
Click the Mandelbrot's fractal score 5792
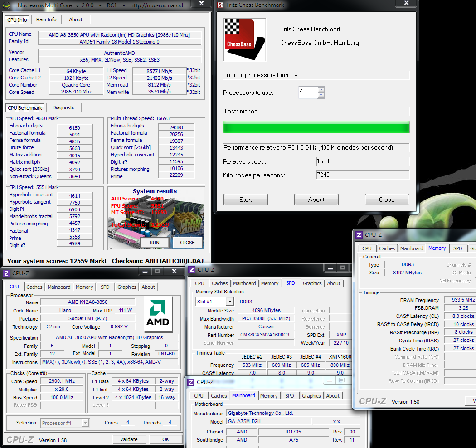pyautogui.click(x=75, y=216)
